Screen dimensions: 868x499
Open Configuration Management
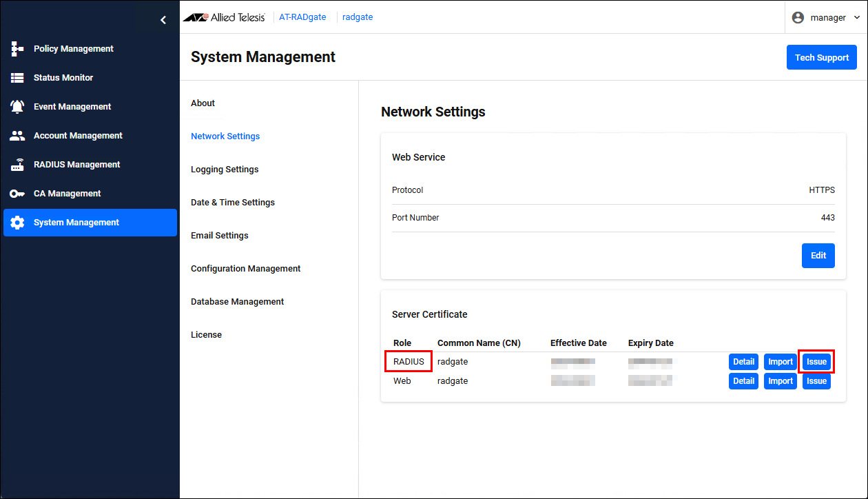tap(246, 269)
